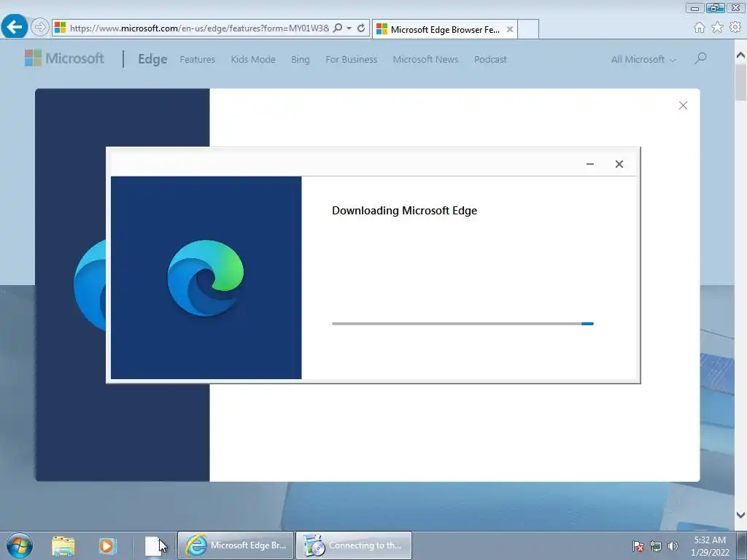This screenshot has width=747, height=560.
Task: Go back with the IE back arrow
Action: pos(15,27)
